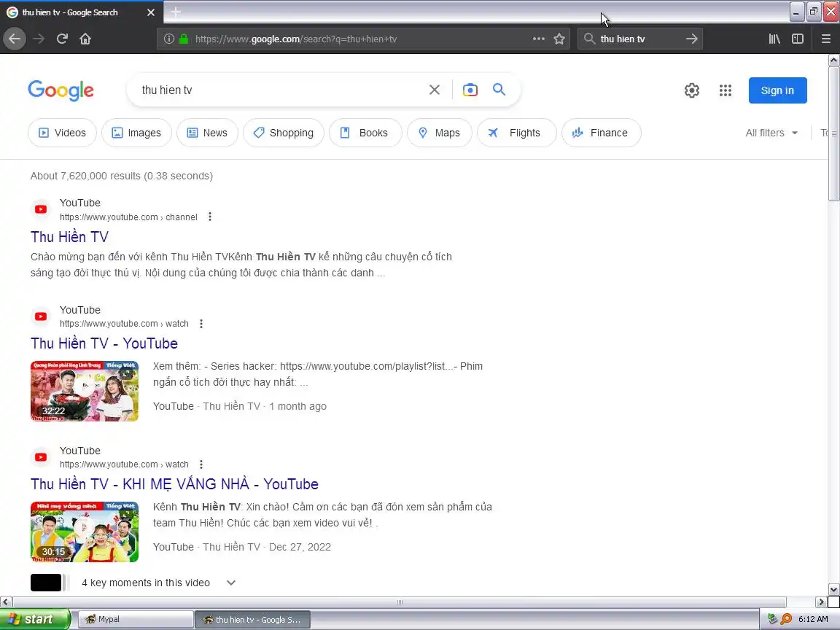Viewport: 840px width, 630px height.
Task: Open site information icon in address bar
Action: pos(168,39)
